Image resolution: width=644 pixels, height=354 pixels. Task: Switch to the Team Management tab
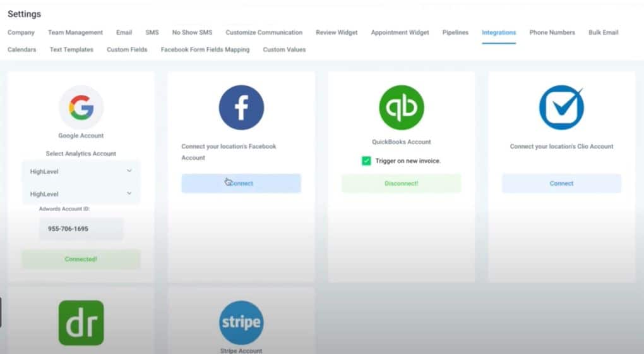click(75, 32)
